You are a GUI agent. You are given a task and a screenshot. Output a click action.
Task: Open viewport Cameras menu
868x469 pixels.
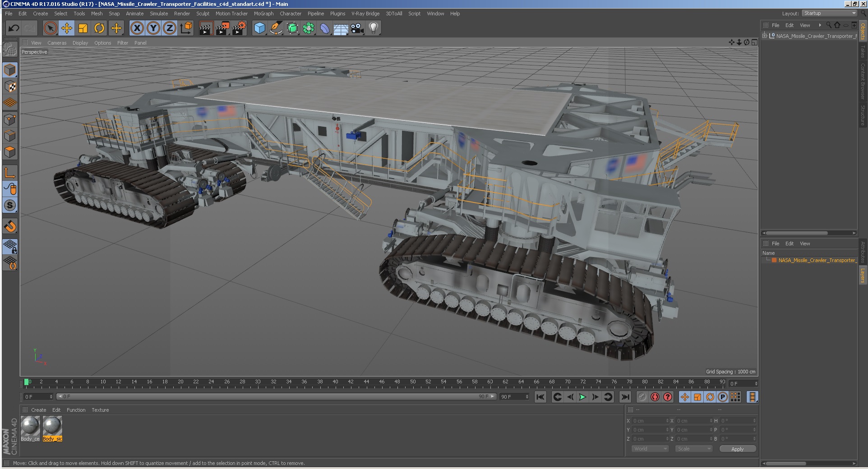(x=57, y=43)
